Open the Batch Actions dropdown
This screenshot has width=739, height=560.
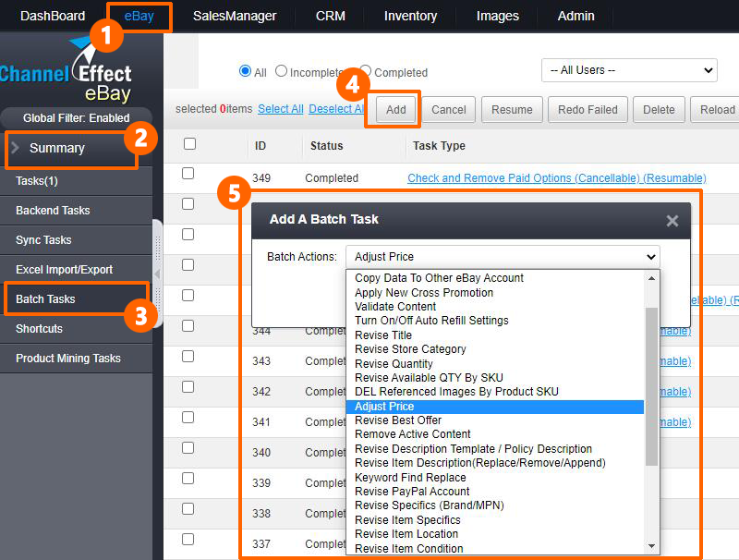503,256
